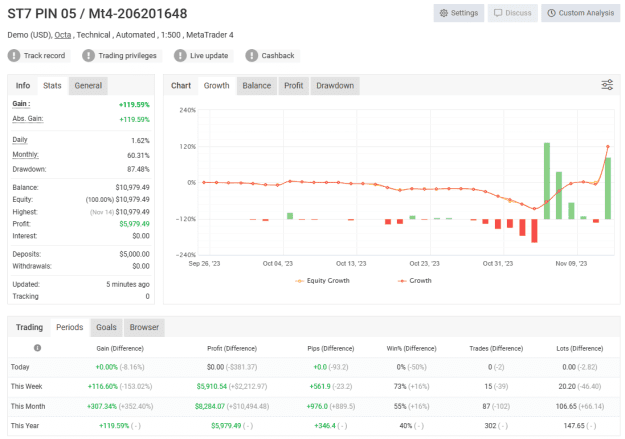Open the Settings button
Screen dimensions: 625x439
tap(459, 13)
